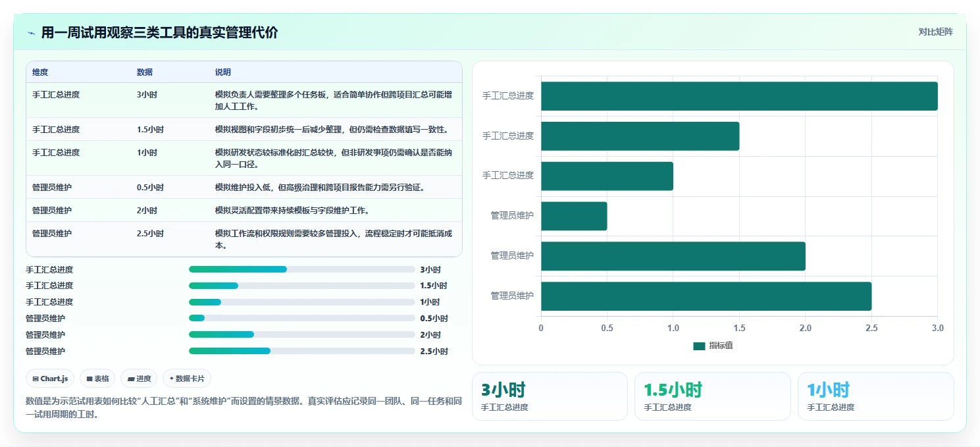This screenshot has height=447, width=980.
Task: Select the 数据卡片 chip
Action: pyautogui.click(x=187, y=379)
